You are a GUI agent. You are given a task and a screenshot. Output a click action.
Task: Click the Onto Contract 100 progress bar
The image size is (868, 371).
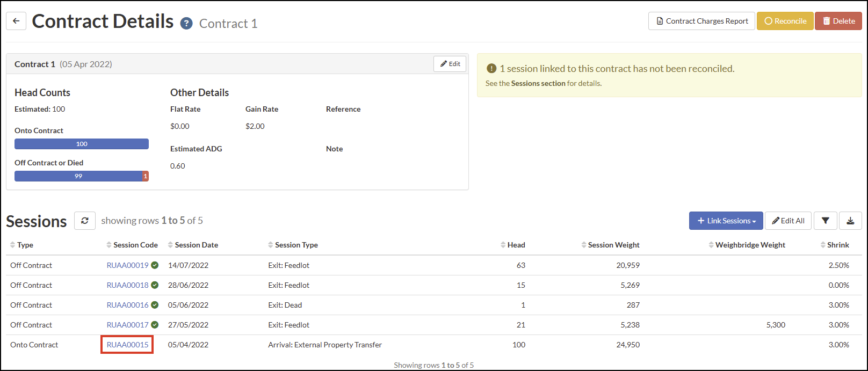click(82, 144)
